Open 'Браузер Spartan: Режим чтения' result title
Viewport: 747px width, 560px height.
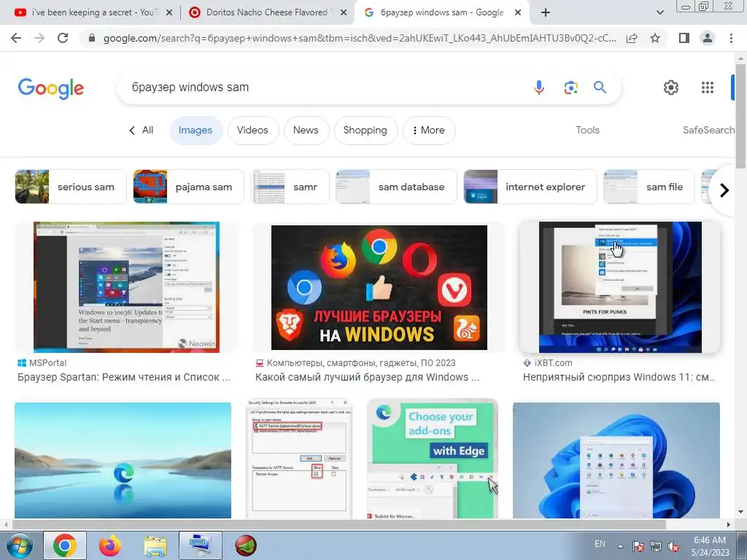[x=124, y=377]
